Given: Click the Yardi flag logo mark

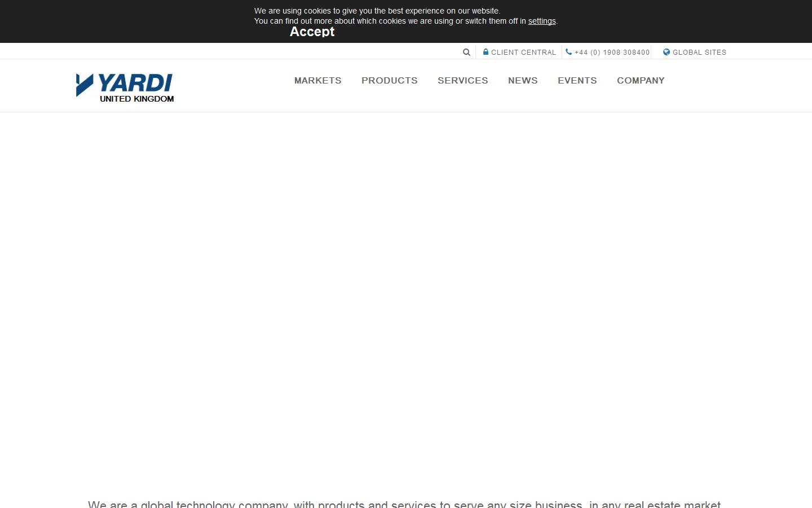Looking at the screenshot, I should click(83, 86).
